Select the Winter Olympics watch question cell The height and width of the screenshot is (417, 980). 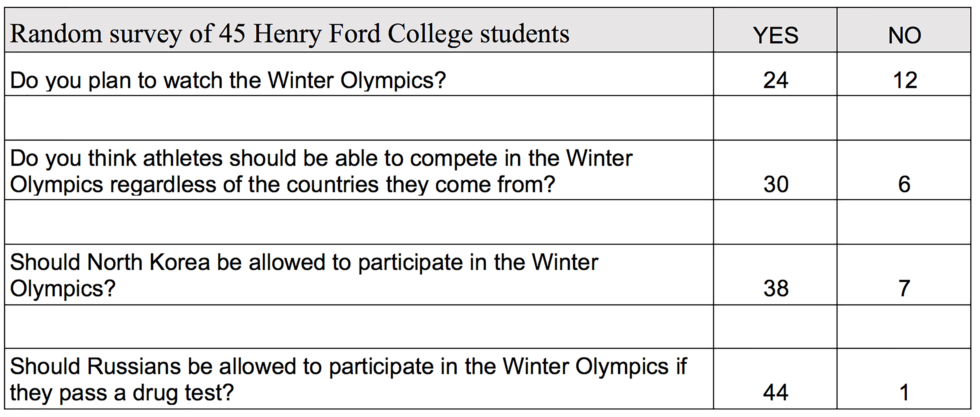tap(359, 74)
